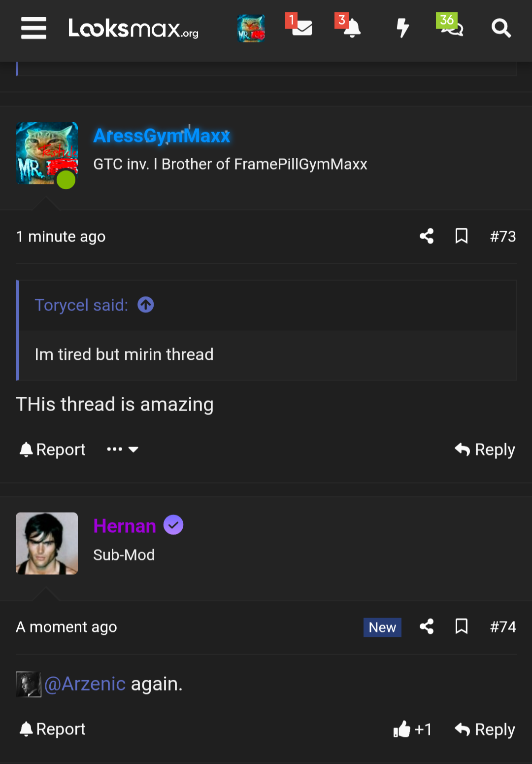Open chats via the speech bubbles icon

coord(452,28)
